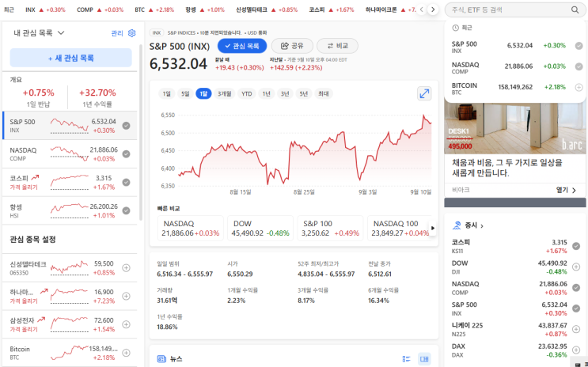The height and width of the screenshot is (367, 588).
Task: Click the 공유 share button
Action: (x=292, y=46)
